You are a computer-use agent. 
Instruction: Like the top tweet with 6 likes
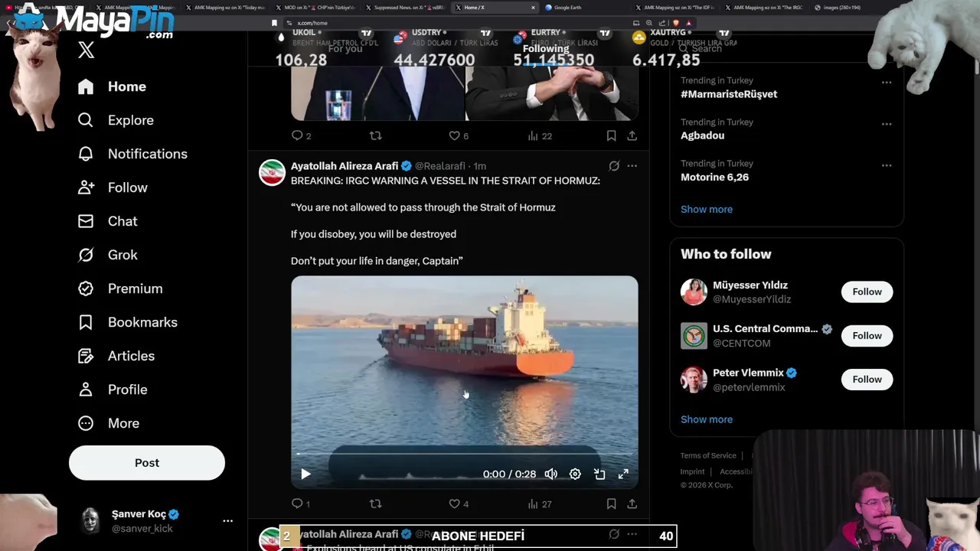pyautogui.click(x=459, y=135)
